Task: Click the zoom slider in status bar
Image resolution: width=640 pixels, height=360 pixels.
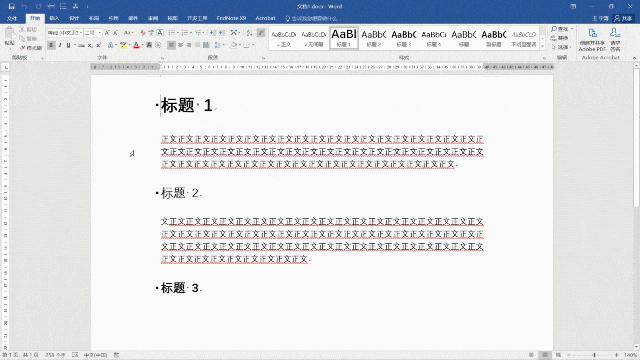Action: click(x=594, y=355)
